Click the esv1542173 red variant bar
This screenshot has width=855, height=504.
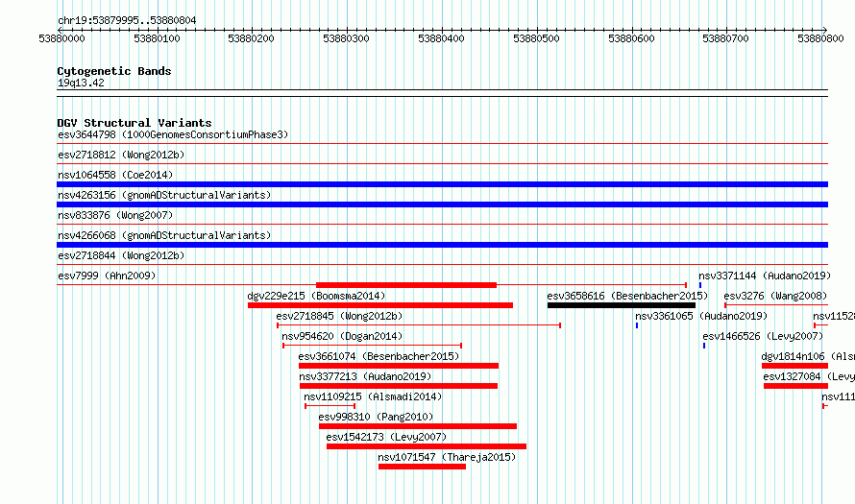[x=427, y=446]
